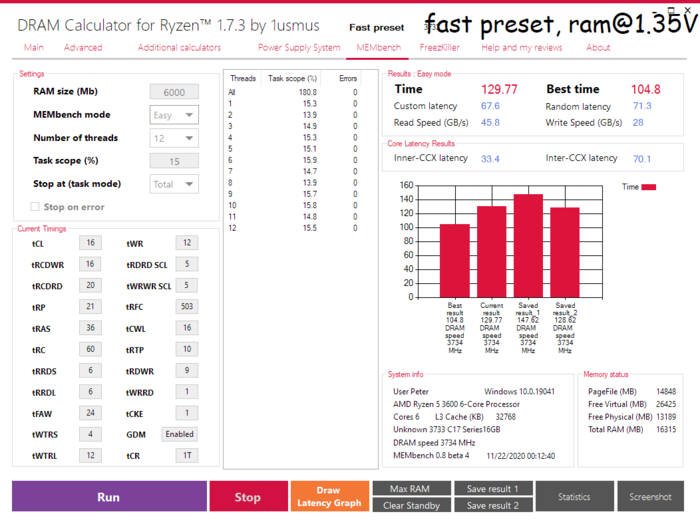Image resolution: width=700 pixels, height=526 pixels.
Task: Click the GDM Enabled field
Action: [180, 434]
